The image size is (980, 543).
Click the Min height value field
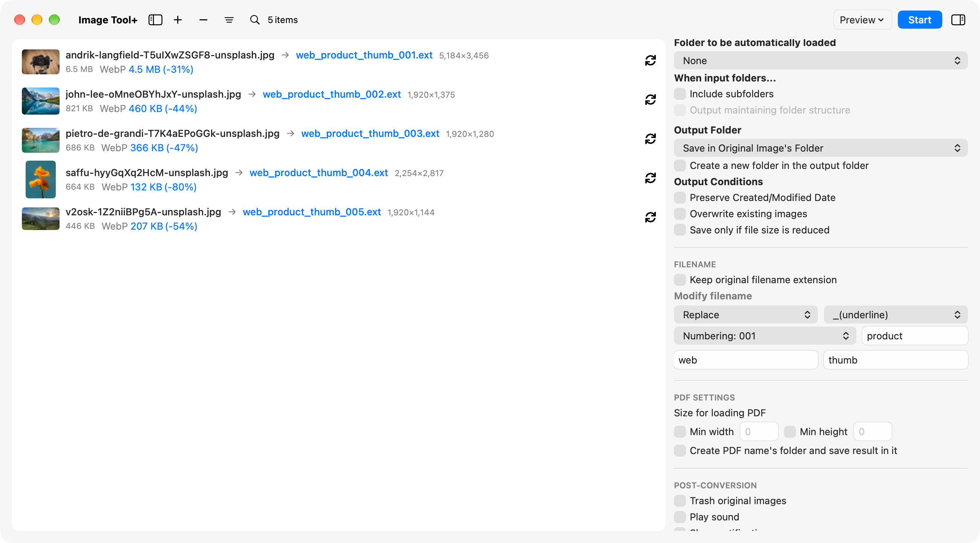pos(872,431)
